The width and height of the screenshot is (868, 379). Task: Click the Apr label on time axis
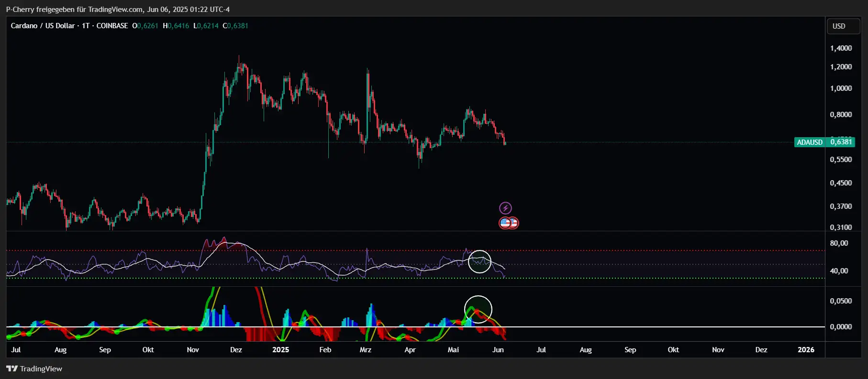pos(410,350)
